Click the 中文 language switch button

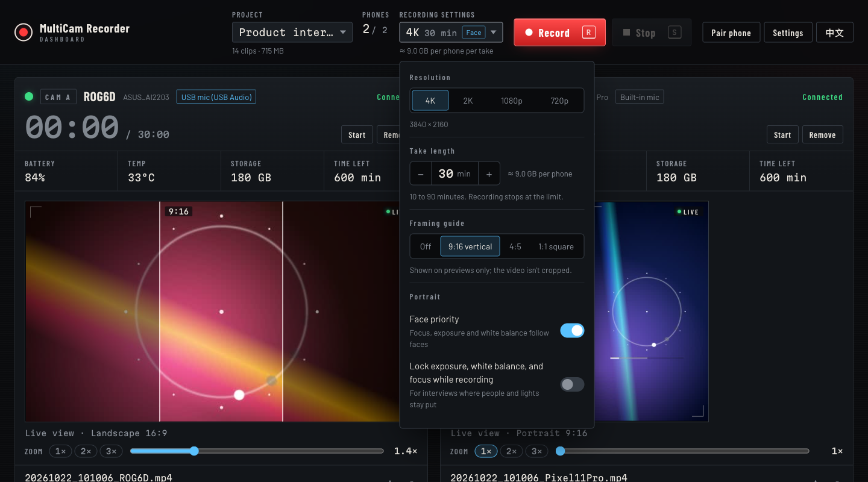835,33
